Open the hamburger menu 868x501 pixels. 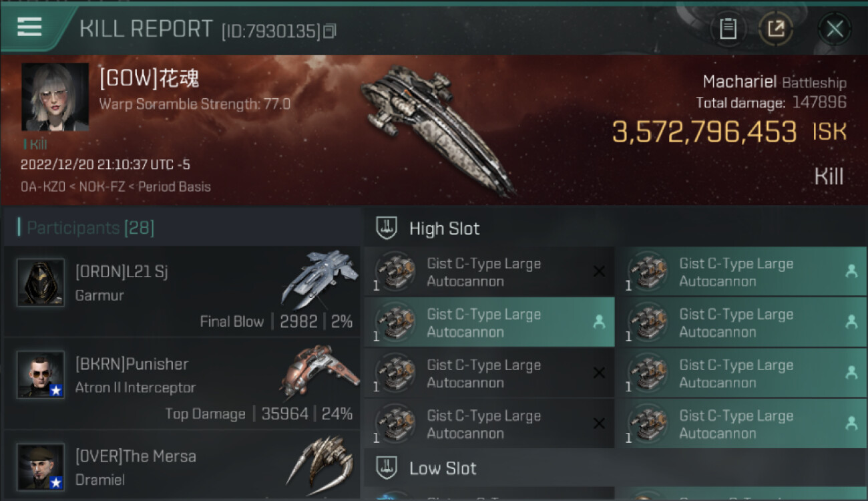[x=30, y=28]
